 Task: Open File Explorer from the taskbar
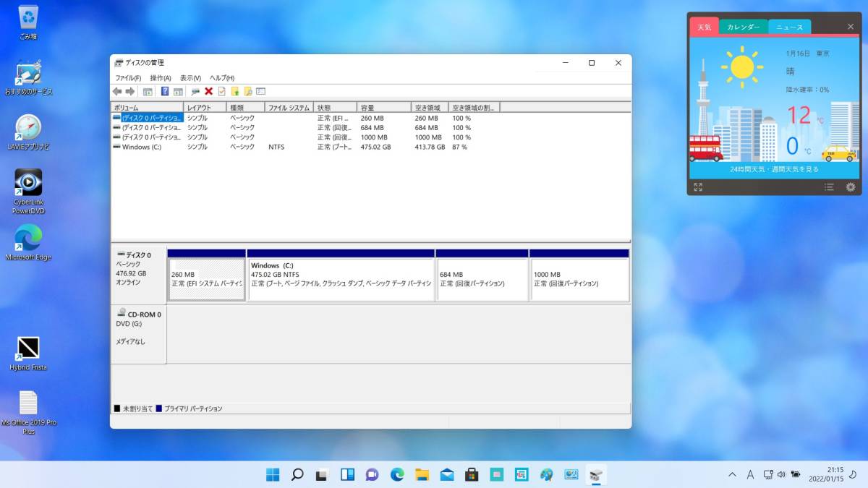tap(422, 474)
